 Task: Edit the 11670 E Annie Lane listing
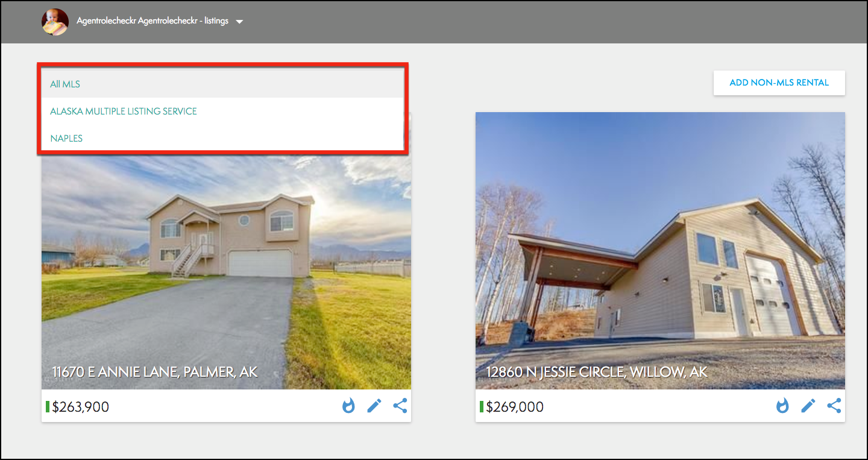pyautogui.click(x=374, y=406)
